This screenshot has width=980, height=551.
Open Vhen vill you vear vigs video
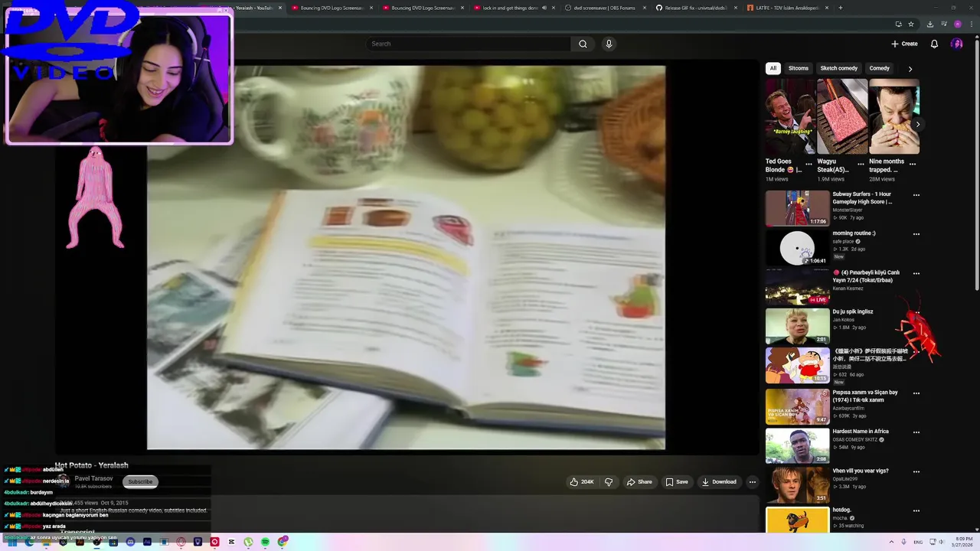pos(797,485)
